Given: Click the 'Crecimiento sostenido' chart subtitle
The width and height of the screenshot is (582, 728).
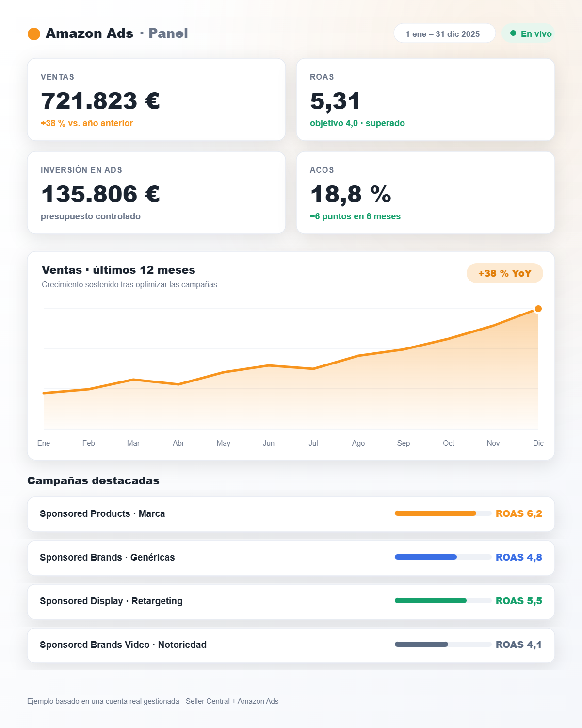Looking at the screenshot, I should [x=129, y=285].
